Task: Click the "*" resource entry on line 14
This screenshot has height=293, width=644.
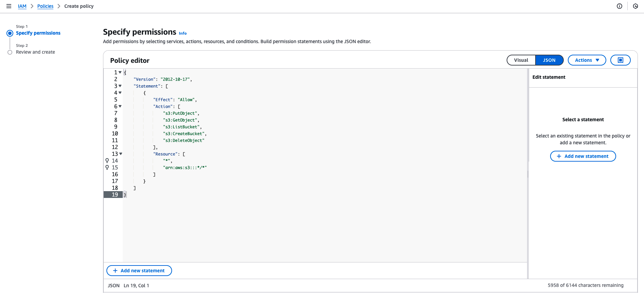Action: click(167, 161)
